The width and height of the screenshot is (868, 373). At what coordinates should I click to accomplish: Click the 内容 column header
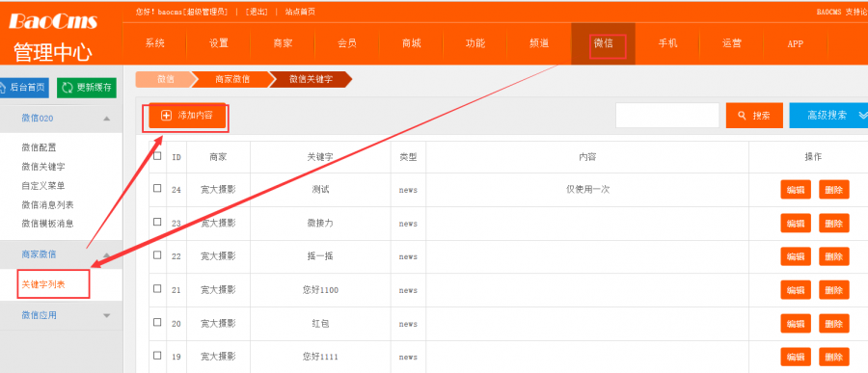(587, 156)
